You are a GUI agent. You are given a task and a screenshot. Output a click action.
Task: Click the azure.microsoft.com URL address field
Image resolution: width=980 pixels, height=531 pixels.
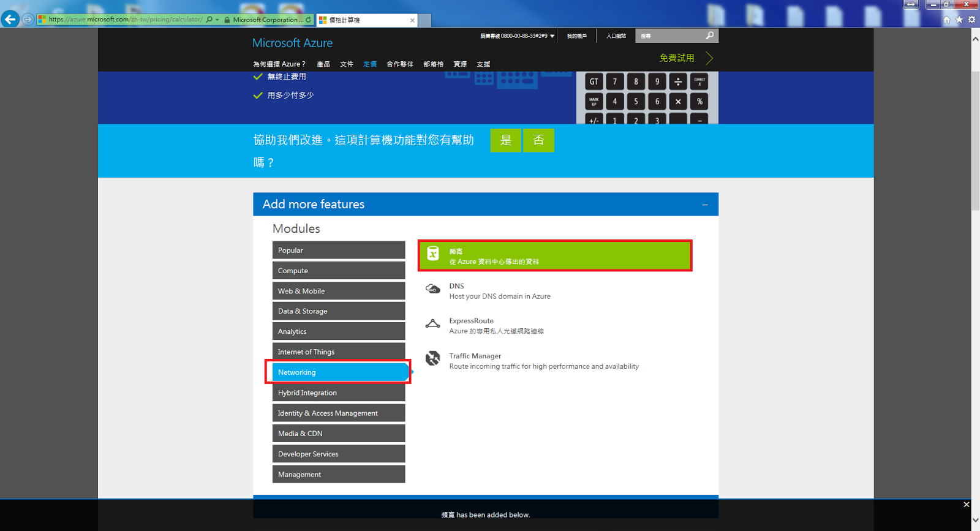tap(126, 20)
